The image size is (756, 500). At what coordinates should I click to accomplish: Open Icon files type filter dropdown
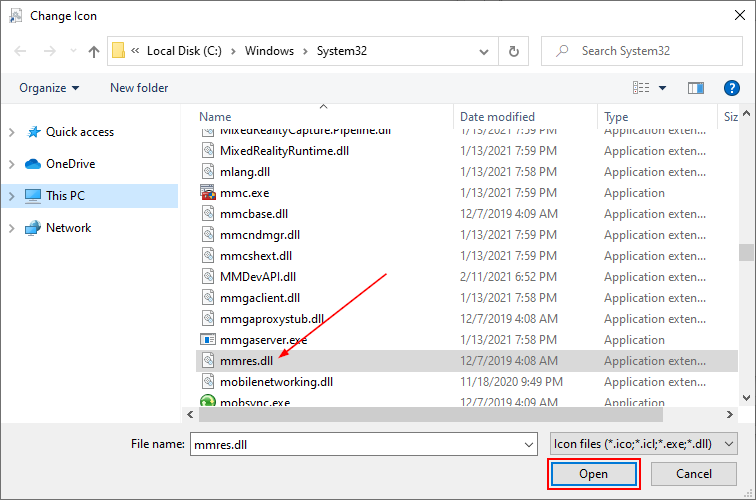(x=644, y=444)
